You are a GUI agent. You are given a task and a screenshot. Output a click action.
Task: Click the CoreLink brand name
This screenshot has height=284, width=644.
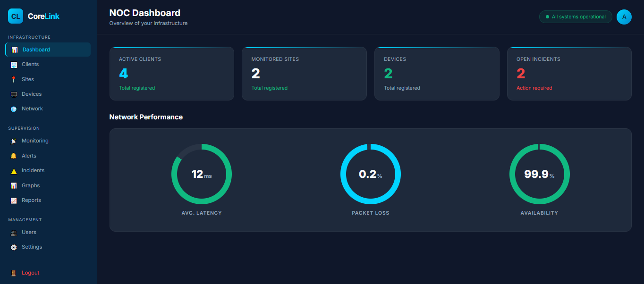coord(44,16)
